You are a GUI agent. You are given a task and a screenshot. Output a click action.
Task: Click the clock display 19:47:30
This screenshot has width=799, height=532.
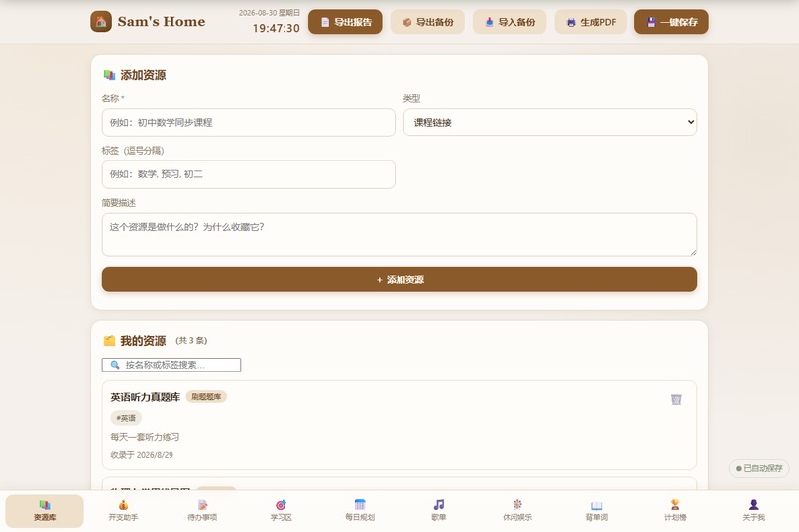pyautogui.click(x=277, y=28)
